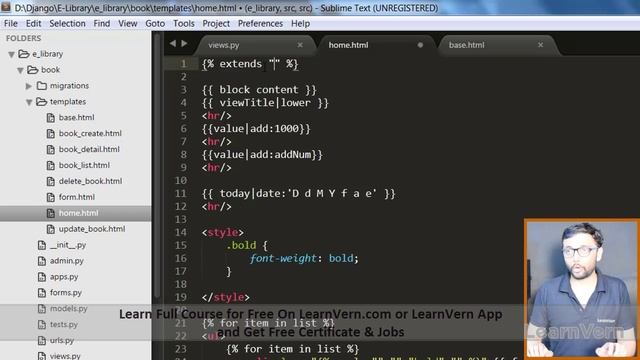The height and width of the screenshot is (360, 640).
Task: Open the Preferences menu
Action: click(260, 24)
